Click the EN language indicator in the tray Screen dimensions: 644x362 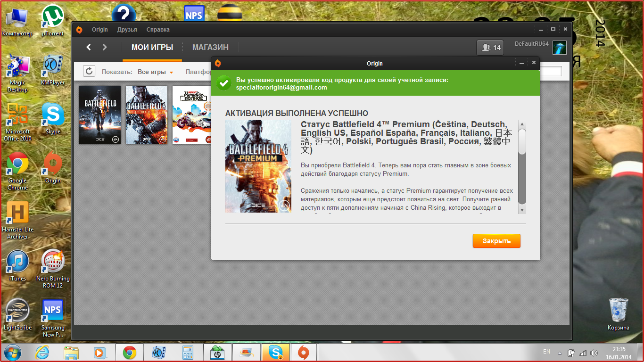point(546,352)
